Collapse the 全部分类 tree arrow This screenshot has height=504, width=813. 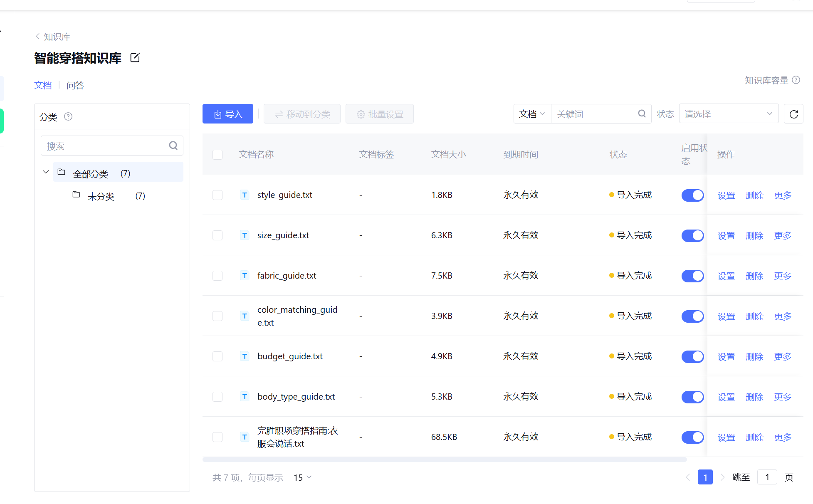pyautogui.click(x=46, y=172)
